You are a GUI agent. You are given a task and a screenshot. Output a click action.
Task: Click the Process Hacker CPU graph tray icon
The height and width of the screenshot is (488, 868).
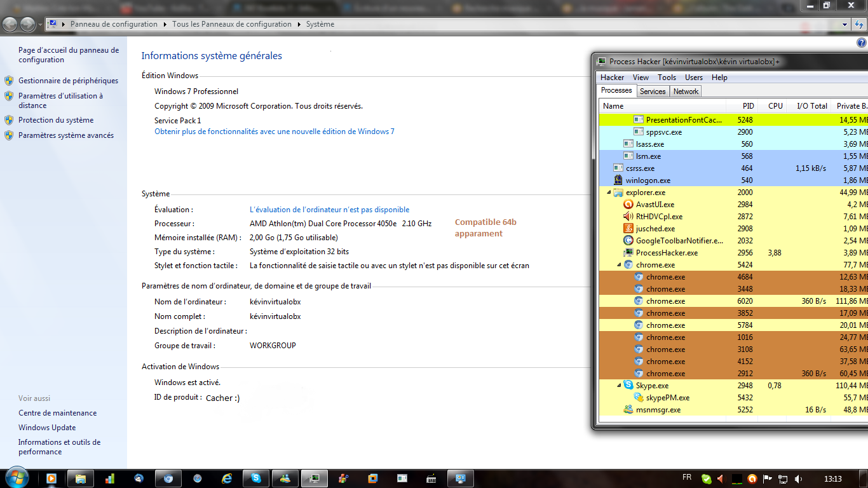737,478
